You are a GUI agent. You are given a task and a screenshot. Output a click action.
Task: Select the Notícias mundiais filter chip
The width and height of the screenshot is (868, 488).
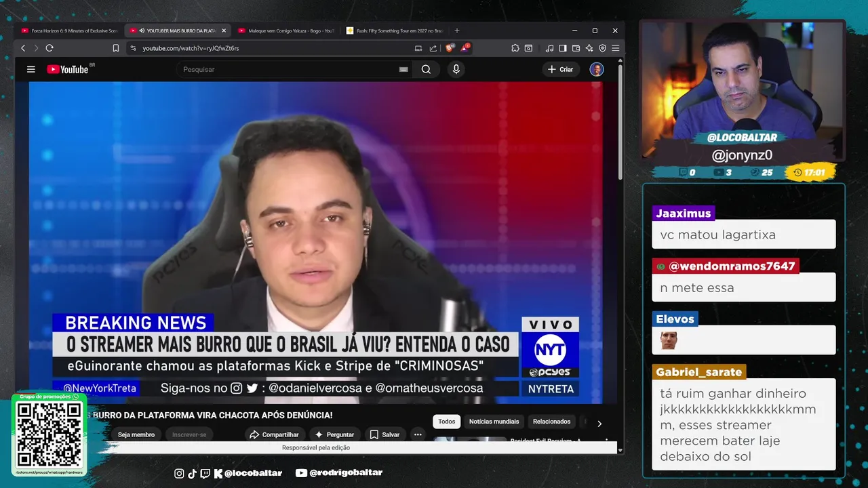tap(494, 422)
